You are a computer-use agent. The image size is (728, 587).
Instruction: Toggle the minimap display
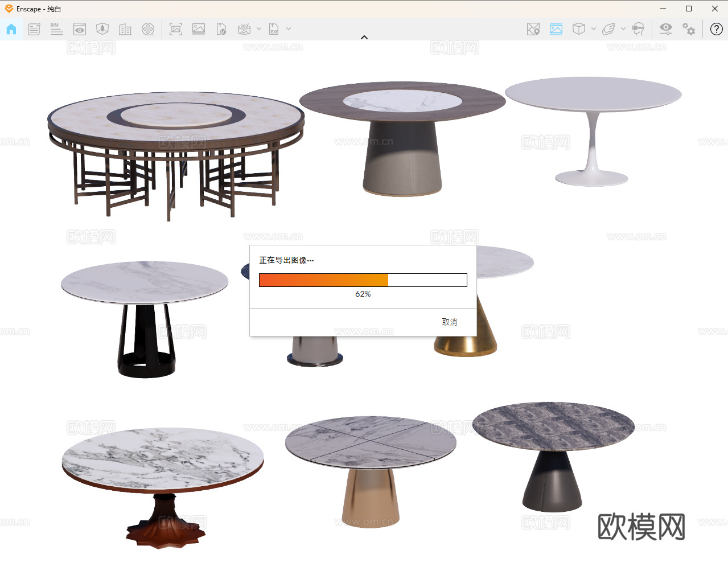[x=533, y=29]
